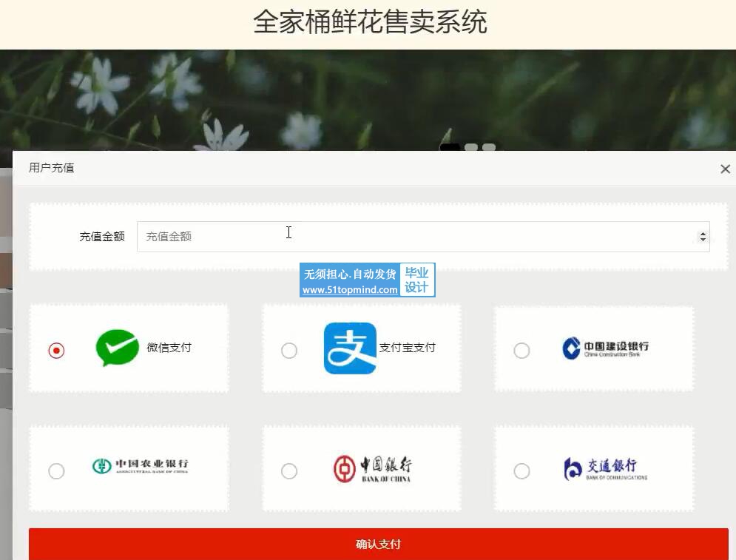Pick the 中国银行 radio button
This screenshot has height=560, width=736.
(x=289, y=471)
